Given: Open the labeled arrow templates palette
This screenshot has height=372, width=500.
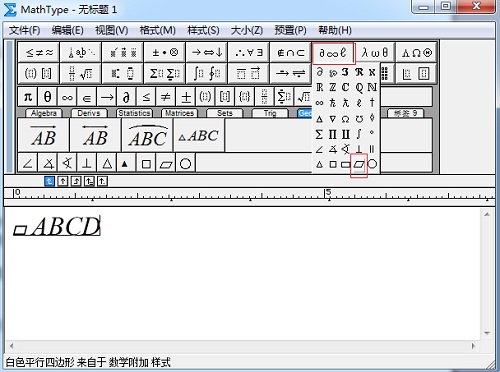Looking at the screenshot, I should (291, 73).
